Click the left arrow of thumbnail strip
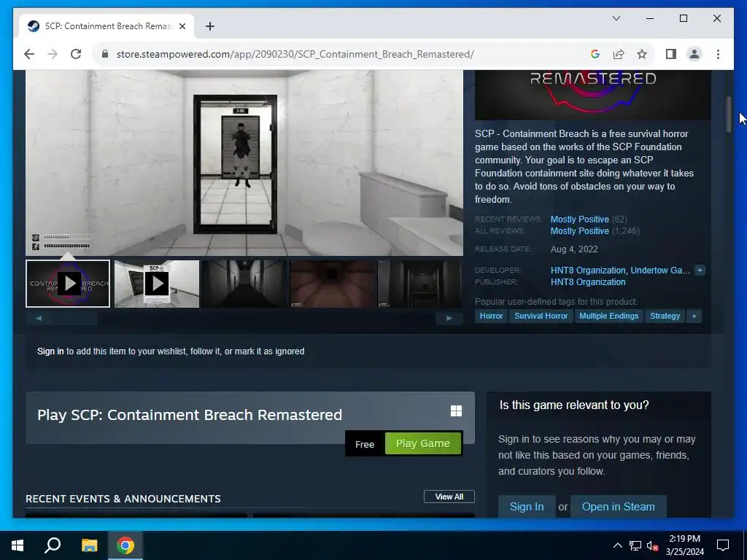The width and height of the screenshot is (747, 560). (x=39, y=318)
